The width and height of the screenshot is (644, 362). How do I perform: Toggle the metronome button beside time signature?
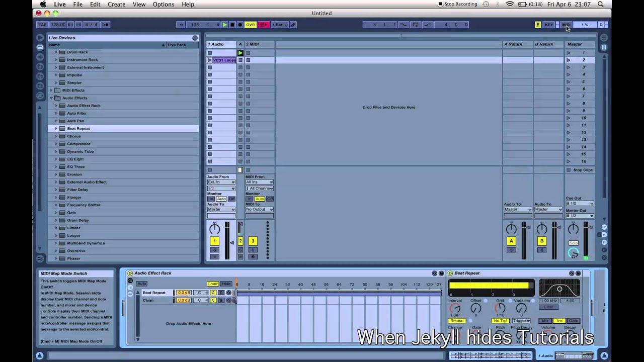[105, 25]
